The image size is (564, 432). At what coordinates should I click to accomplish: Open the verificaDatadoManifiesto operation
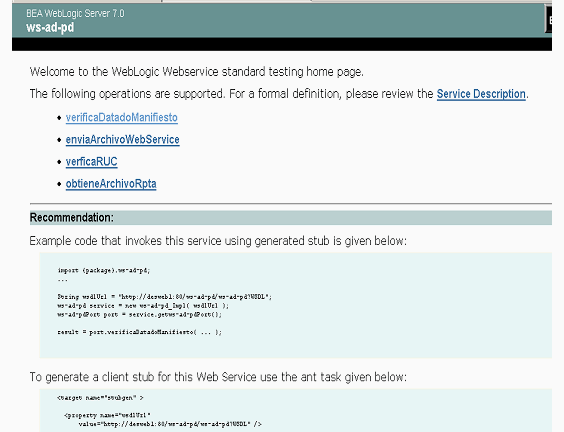122,118
